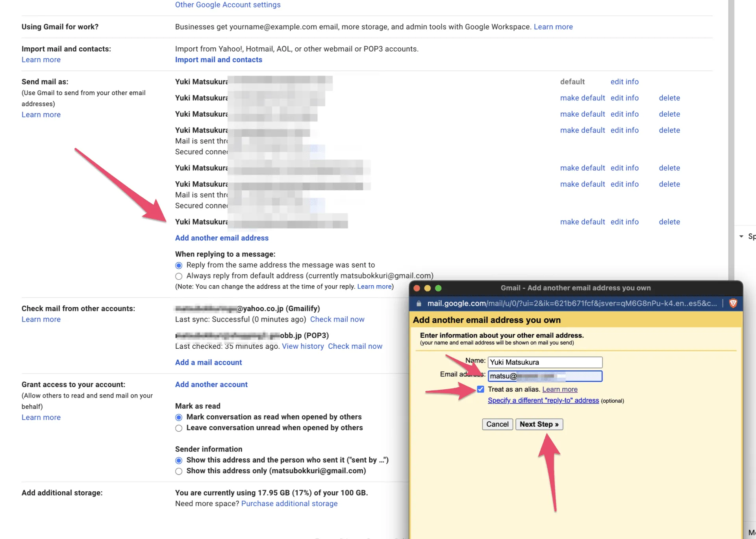Click the green maximize button of popup window
Viewport: 756px width, 539px height.
pos(438,288)
